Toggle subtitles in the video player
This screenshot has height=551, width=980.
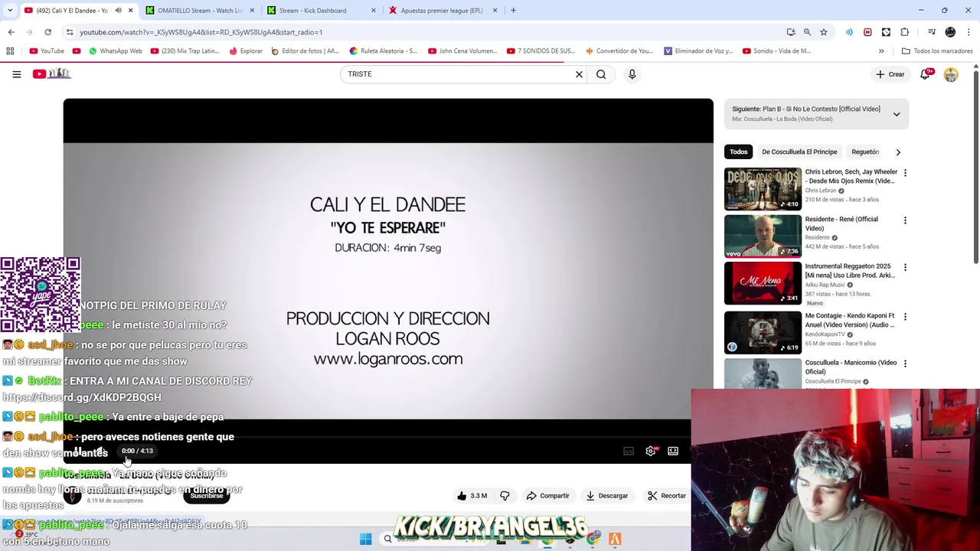(629, 451)
